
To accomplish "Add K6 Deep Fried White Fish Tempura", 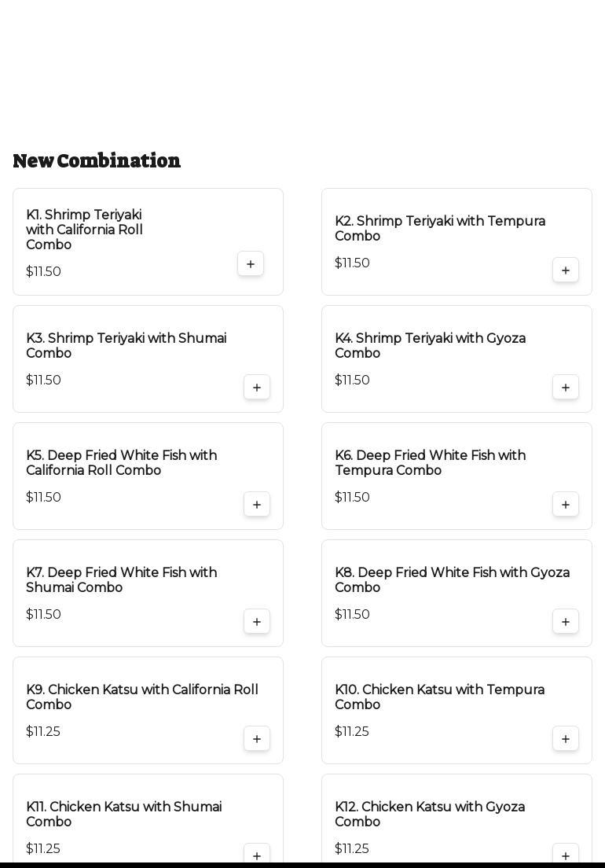I will tap(566, 505).
